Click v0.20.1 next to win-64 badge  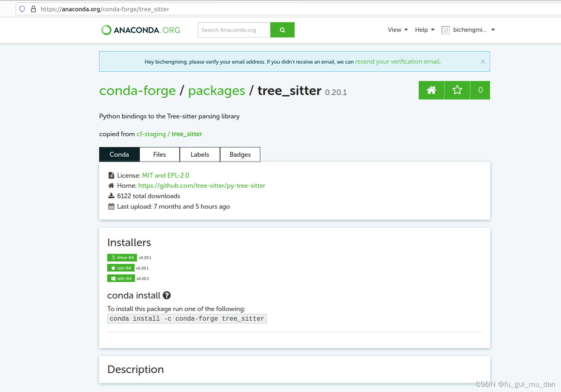click(143, 279)
